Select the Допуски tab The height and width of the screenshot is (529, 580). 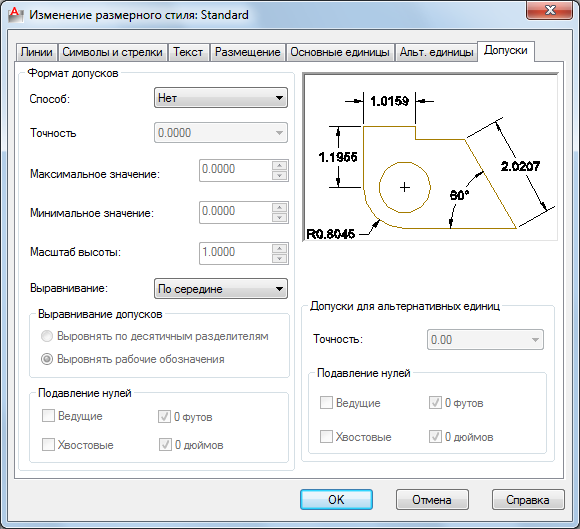506,51
